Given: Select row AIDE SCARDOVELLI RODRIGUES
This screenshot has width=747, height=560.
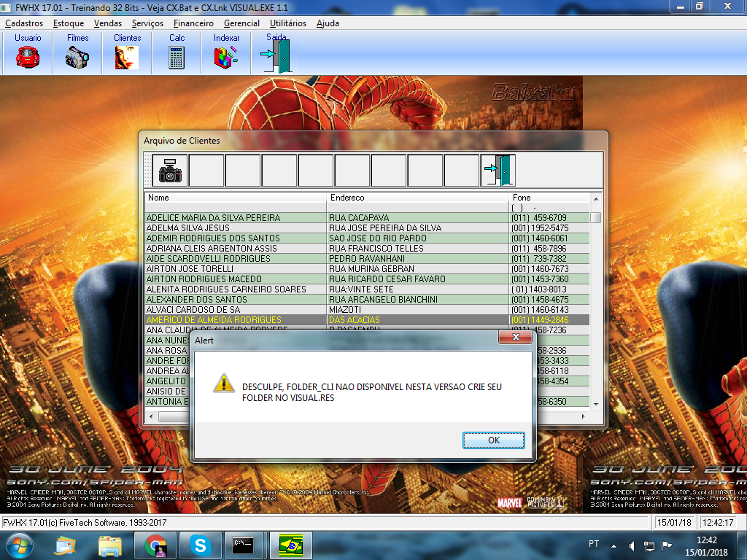Looking at the screenshot, I should (x=367, y=259).
